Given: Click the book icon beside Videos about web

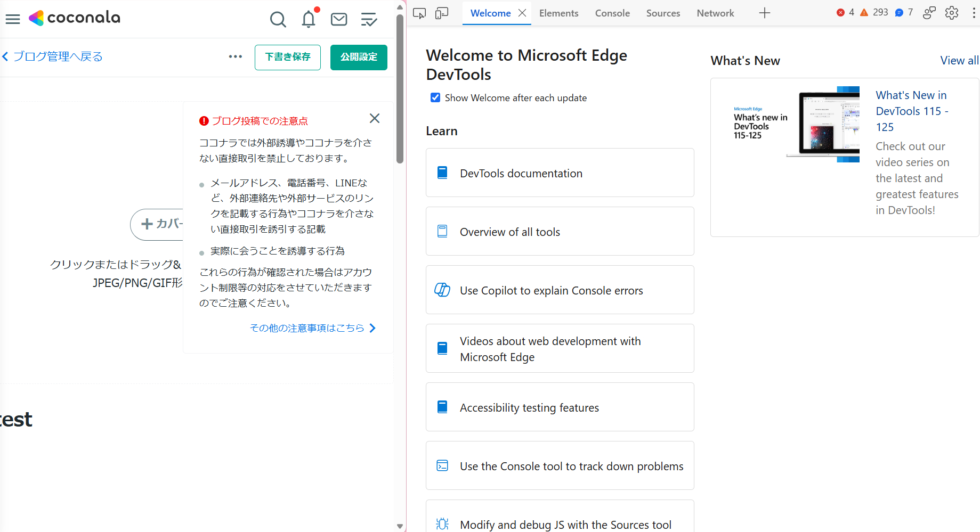Looking at the screenshot, I should 442,348.
